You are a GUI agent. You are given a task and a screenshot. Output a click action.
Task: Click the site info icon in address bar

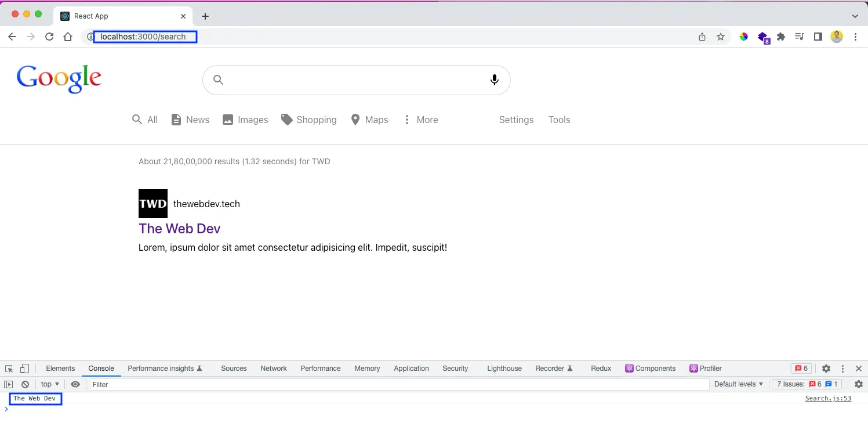point(90,37)
